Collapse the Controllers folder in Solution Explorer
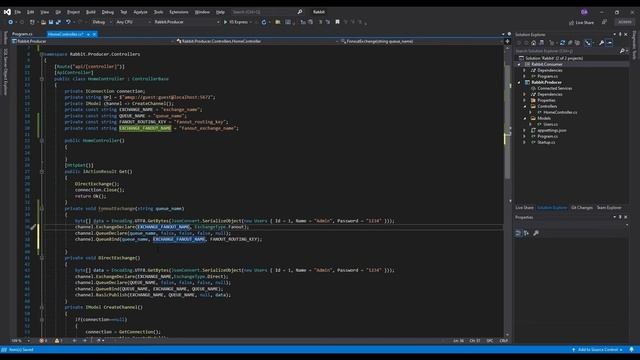Screen dimensions: 640x360 point(525,106)
